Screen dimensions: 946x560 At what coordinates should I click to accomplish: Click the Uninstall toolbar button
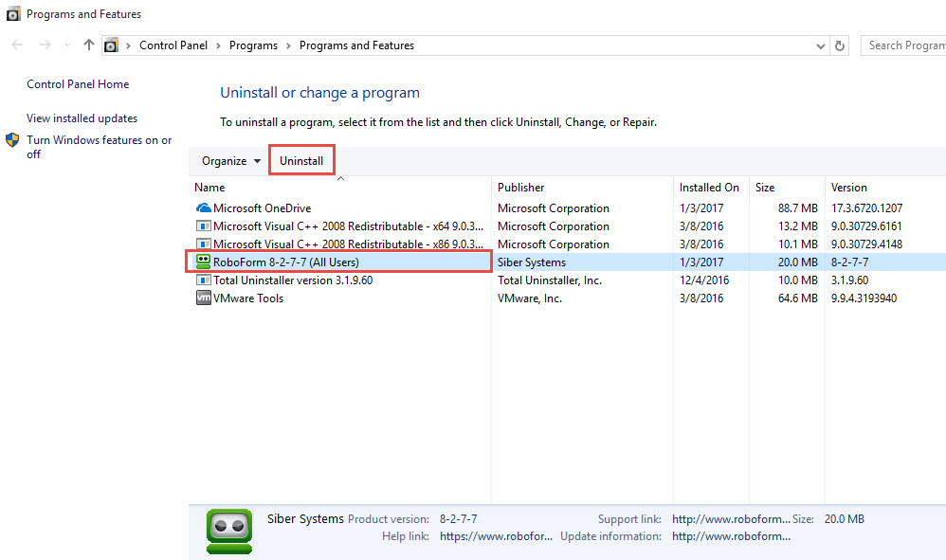click(301, 161)
